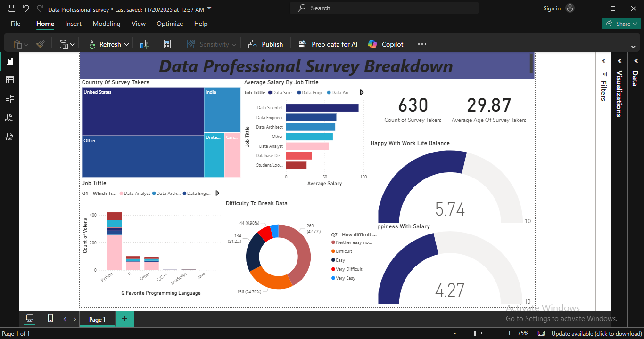Add a new report page

(124, 319)
